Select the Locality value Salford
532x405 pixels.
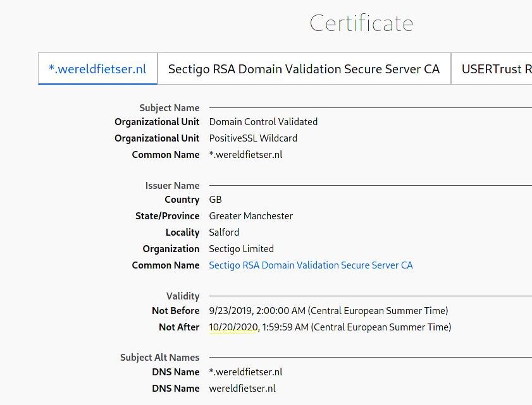tap(224, 233)
